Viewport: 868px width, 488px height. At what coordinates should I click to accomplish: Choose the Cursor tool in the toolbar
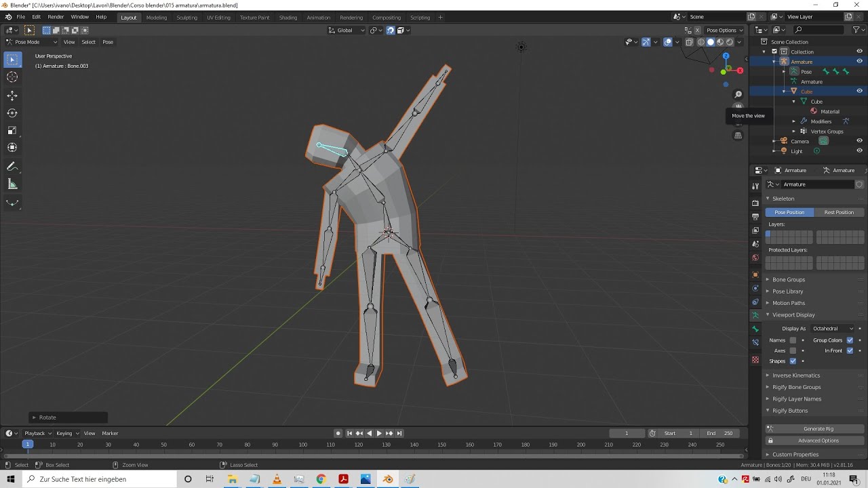pyautogui.click(x=12, y=77)
